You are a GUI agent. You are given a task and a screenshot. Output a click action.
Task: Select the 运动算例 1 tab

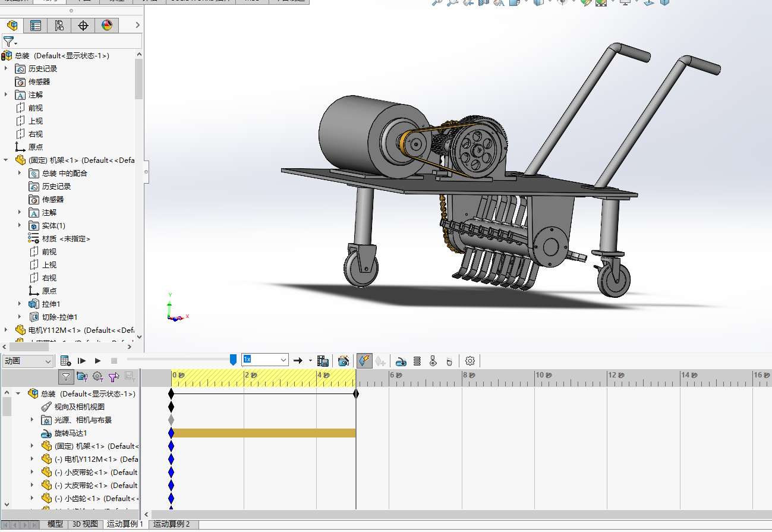tap(125, 524)
